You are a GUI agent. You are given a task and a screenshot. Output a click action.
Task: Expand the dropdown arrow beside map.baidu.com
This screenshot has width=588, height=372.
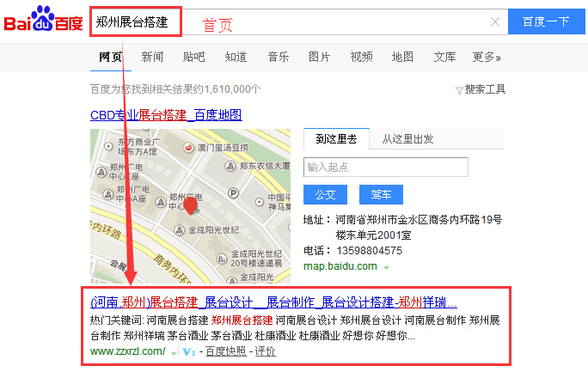(x=386, y=267)
